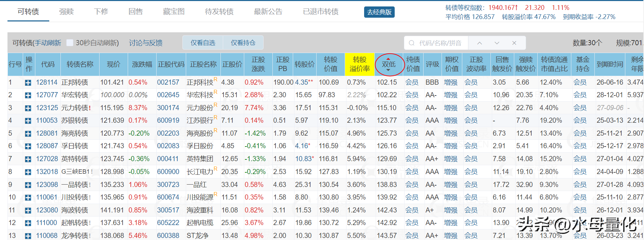Image resolution: width=644 pixels, height=240 pixels.
Task: Open the 最新公告 tab
Action: point(268,12)
